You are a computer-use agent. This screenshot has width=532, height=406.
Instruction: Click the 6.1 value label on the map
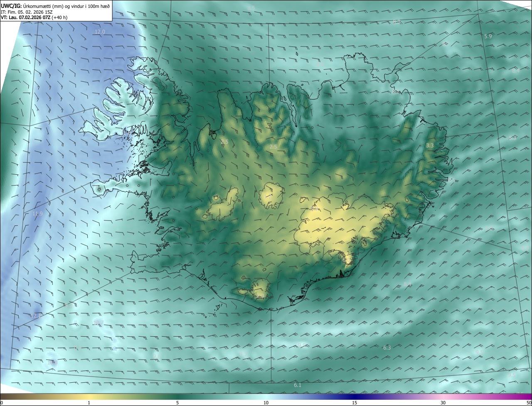298,386
